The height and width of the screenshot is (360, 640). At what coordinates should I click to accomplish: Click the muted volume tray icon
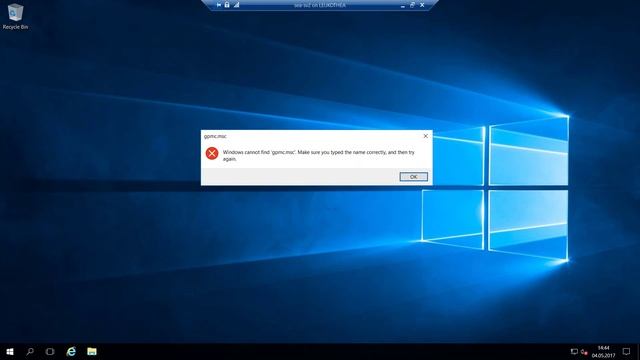[584, 351]
